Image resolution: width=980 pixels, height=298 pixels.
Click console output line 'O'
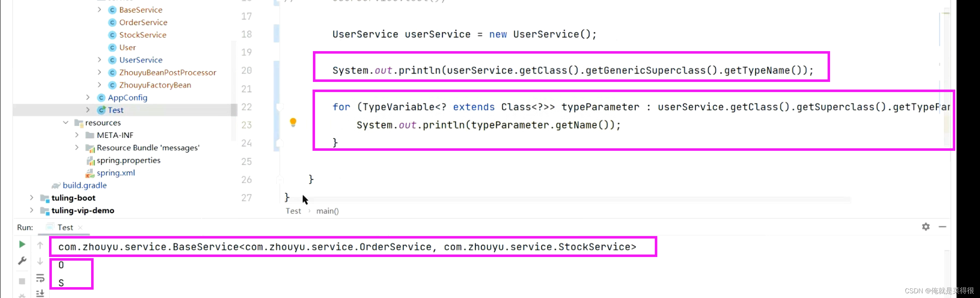click(x=61, y=265)
